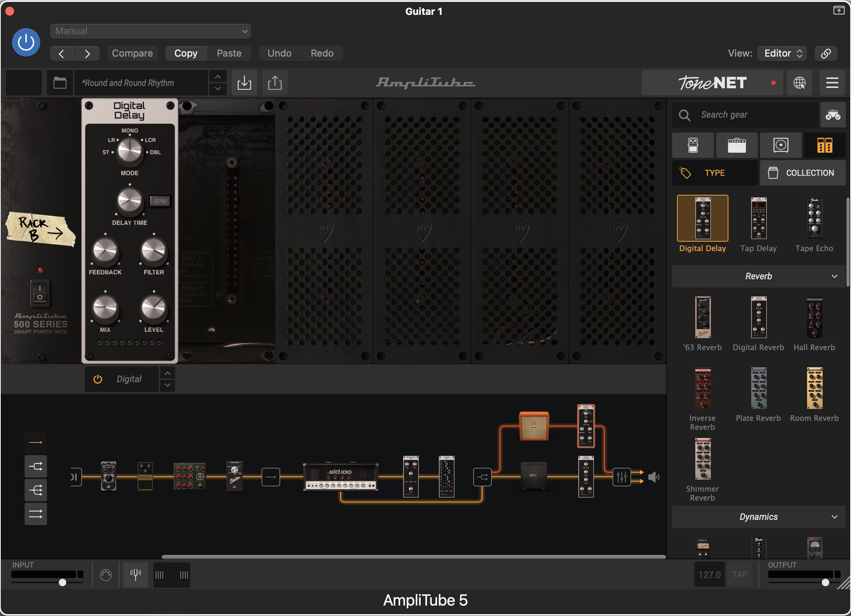
Task: Select the orange cabinet in chain
Action: (534, 426)
